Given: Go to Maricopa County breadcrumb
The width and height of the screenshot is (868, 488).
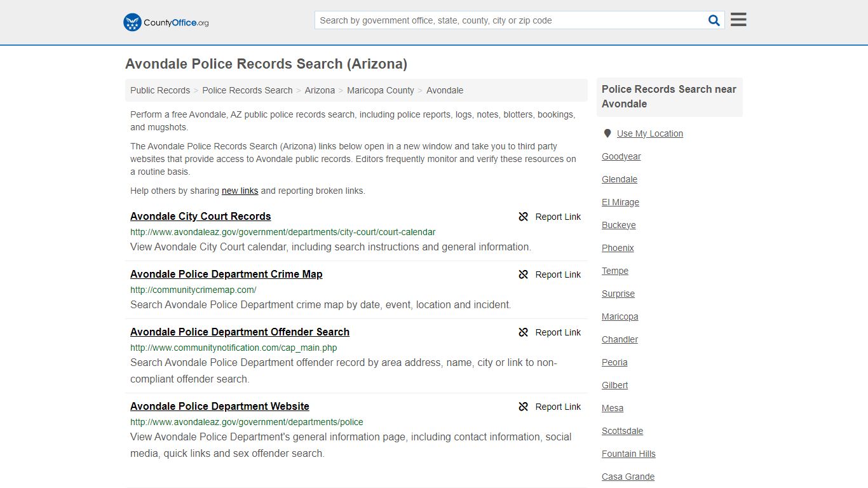Looking at the screenshot, I should point(381,90).
